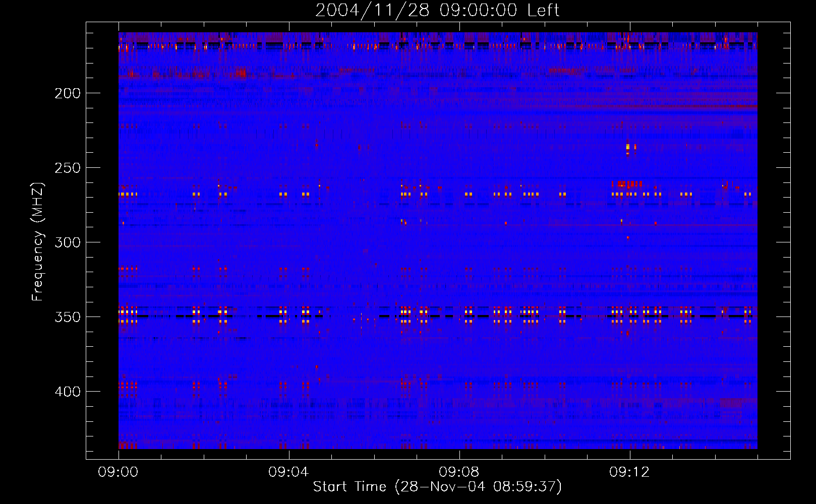The image size is (816, 504).
Task: Select the 250 frequency tick label
Action: [68, 168]
